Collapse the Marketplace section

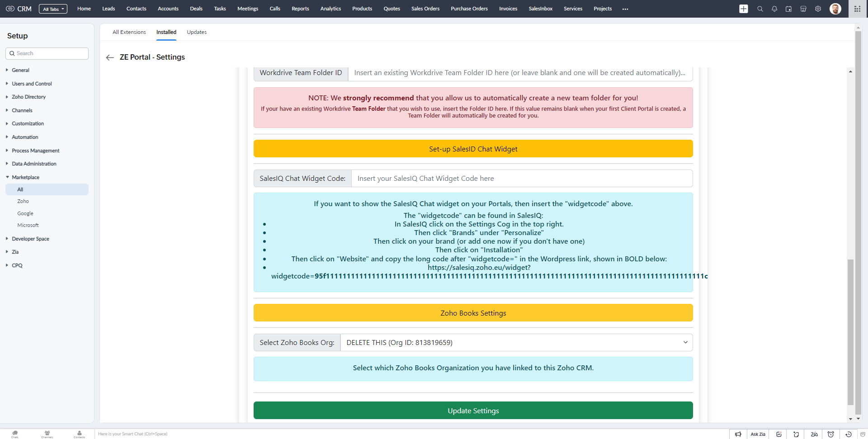tap(25, 177)
